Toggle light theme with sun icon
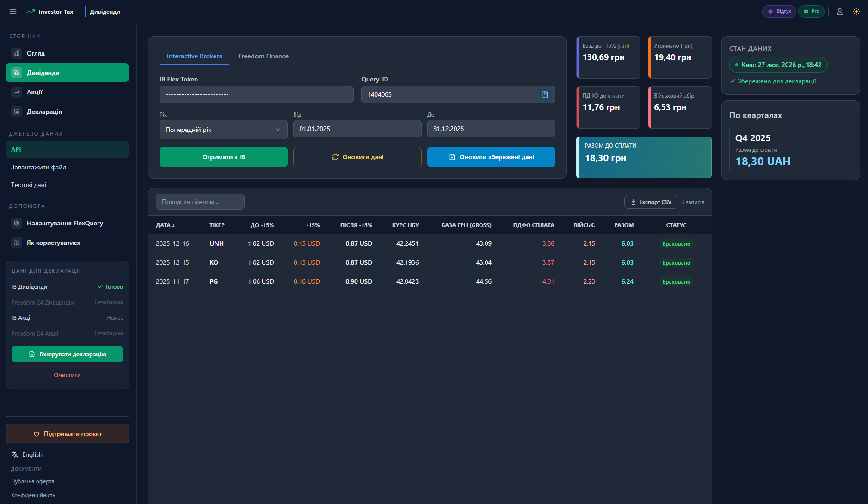Viewport: 868px width, 504px height. click(x=856, y=12)
